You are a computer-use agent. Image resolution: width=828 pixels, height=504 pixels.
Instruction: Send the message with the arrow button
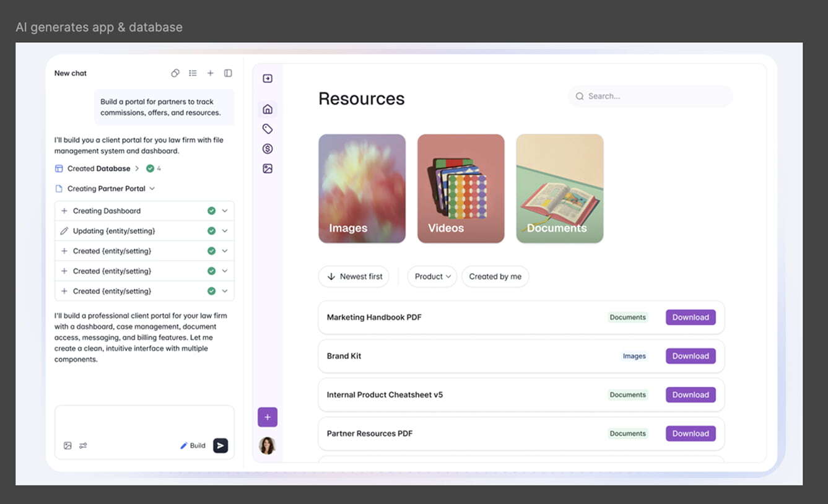(x=220, y=446)
